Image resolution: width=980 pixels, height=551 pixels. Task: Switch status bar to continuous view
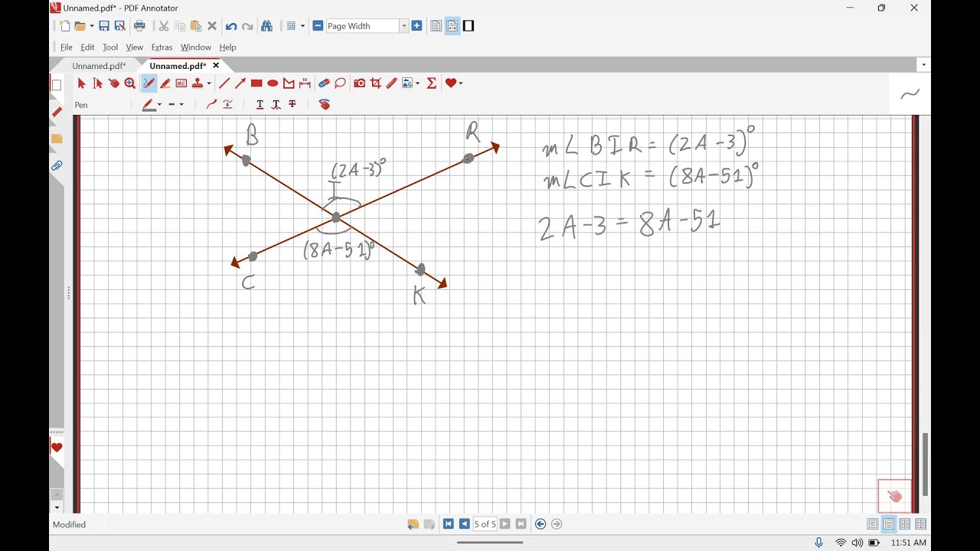coord(889,524)
